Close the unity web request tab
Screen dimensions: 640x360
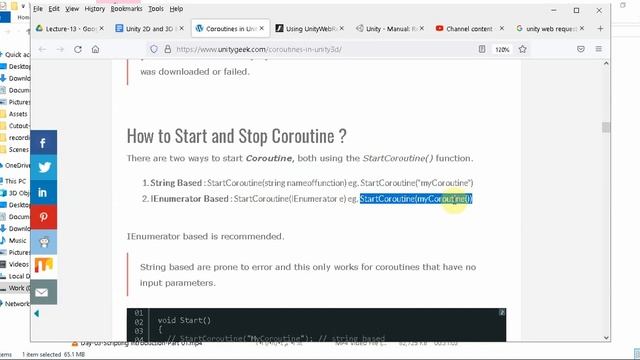tap(582, 28)
